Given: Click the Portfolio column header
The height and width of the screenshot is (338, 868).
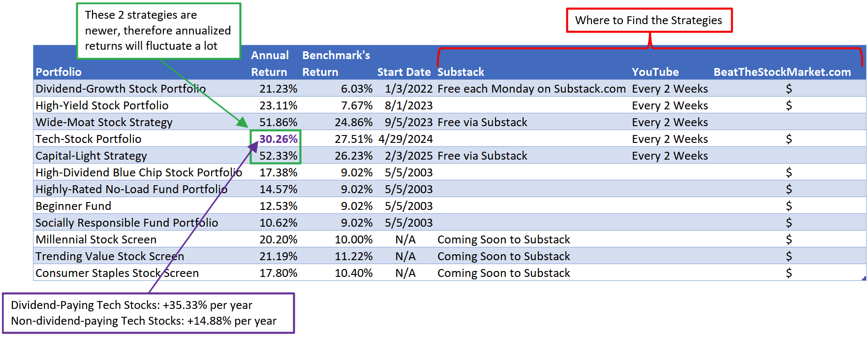Looking at the screenshot, I should click(x=59, y=72).
